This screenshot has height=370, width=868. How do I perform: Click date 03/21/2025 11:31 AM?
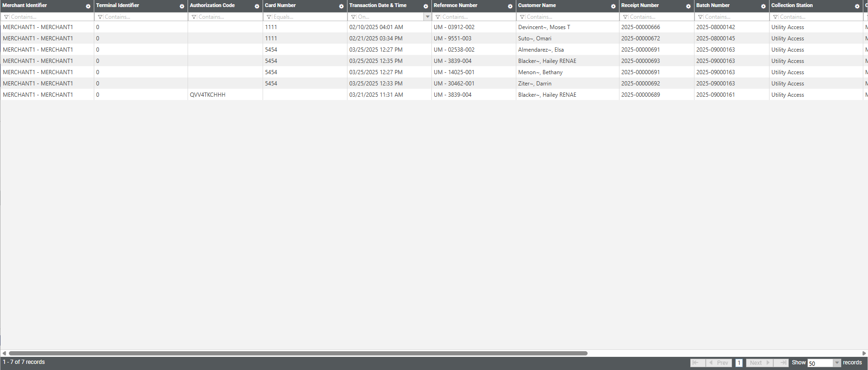coord(376,95)
